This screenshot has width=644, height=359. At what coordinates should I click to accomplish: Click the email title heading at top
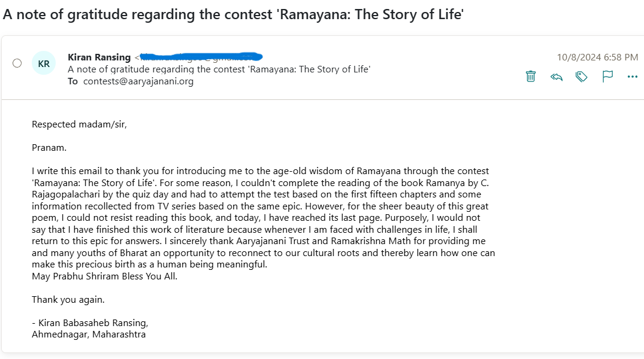tap(233, 14)
